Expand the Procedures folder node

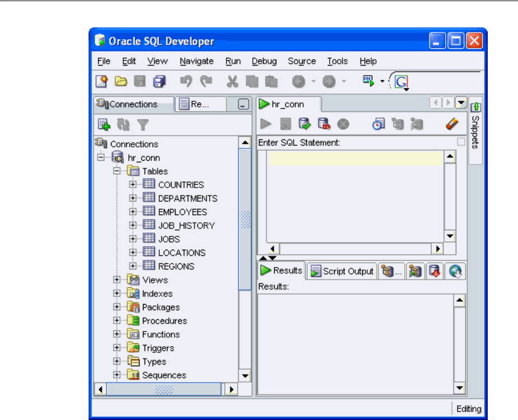click(x=117, y=320)
